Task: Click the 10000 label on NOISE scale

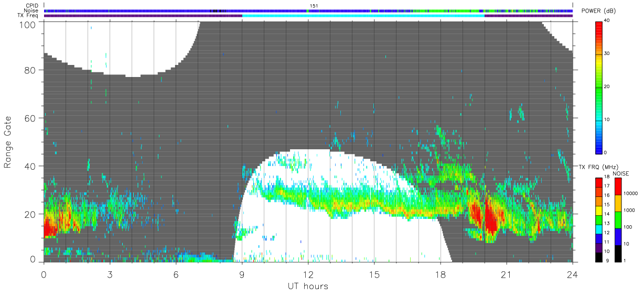Action: (x=632, y=193)
